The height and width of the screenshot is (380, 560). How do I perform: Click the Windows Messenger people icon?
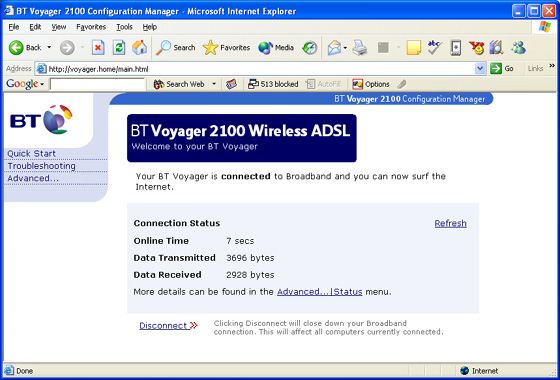pos(518,48)
